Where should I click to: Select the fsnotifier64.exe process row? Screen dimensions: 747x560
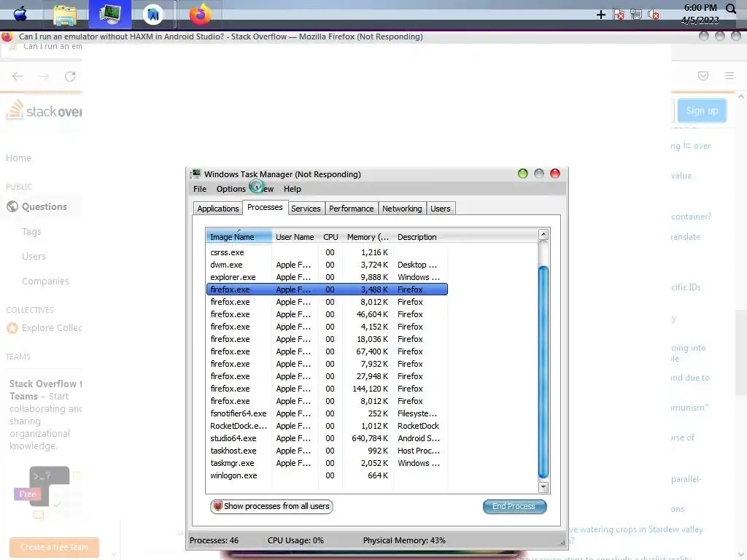point(327,413)
